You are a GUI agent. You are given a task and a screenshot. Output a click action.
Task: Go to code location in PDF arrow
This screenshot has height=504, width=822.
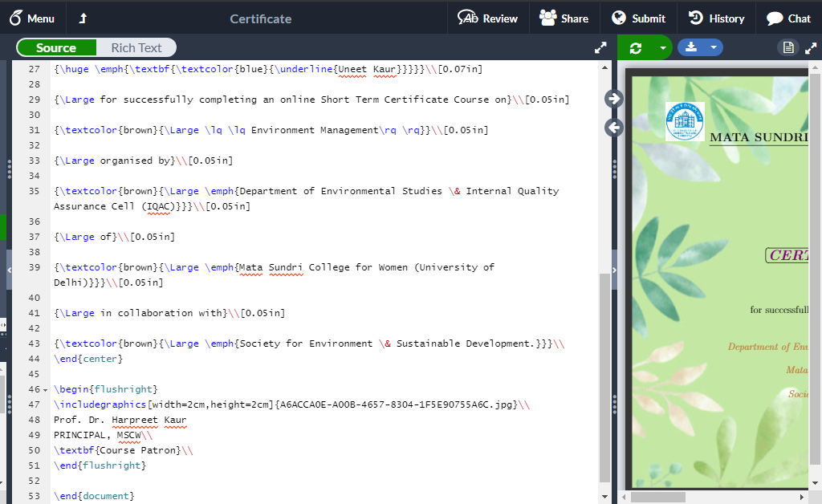614,99
